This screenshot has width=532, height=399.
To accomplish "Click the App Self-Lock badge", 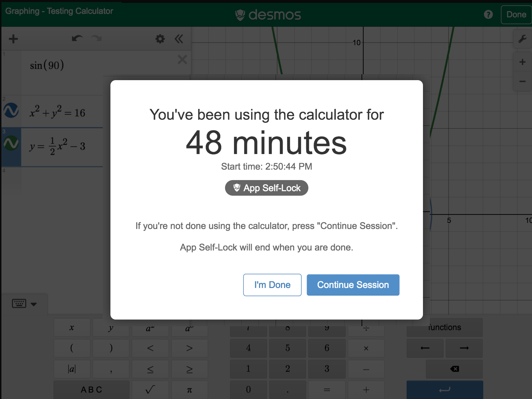I will (x=267, y=188).
